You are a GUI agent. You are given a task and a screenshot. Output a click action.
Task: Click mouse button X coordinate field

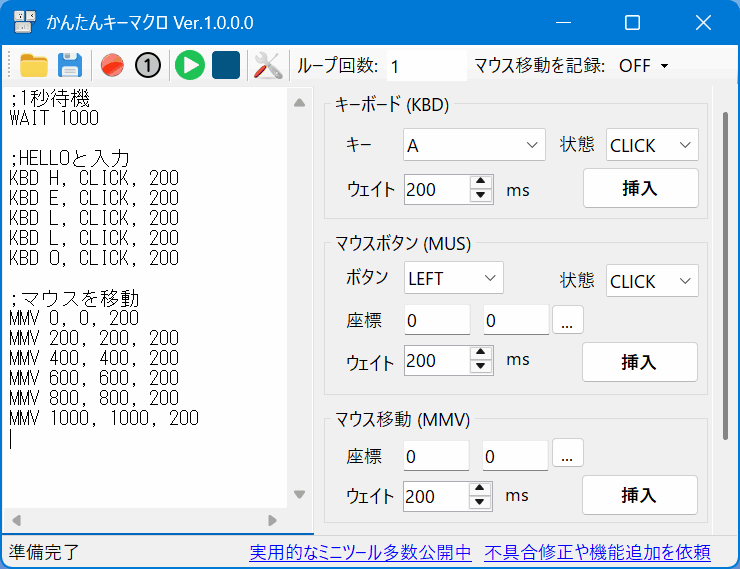437,320
